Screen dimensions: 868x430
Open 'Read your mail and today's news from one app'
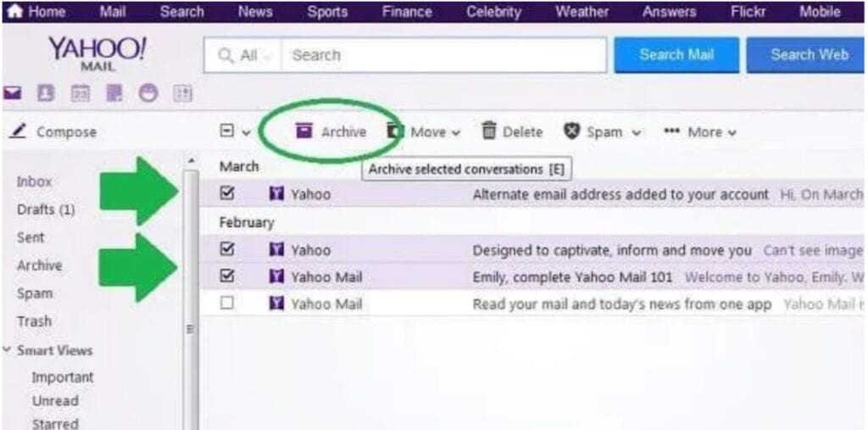click(x=621, y=304)
